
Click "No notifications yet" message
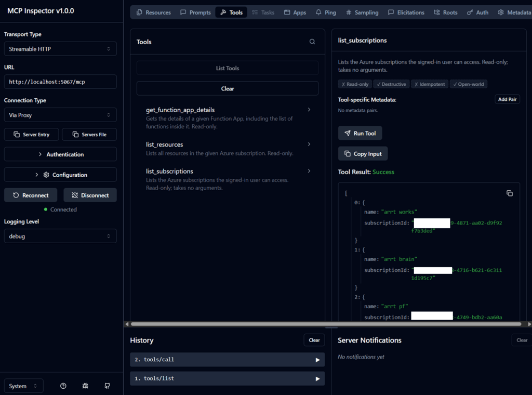361,357
